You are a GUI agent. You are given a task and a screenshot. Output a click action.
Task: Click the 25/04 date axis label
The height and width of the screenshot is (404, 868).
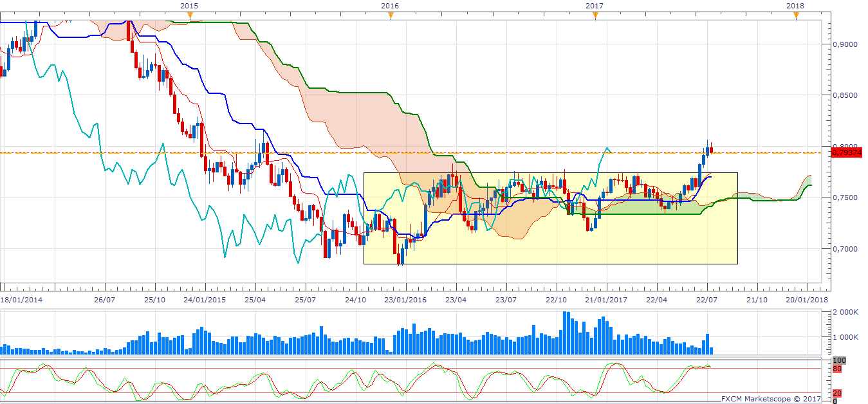(255, 300)
